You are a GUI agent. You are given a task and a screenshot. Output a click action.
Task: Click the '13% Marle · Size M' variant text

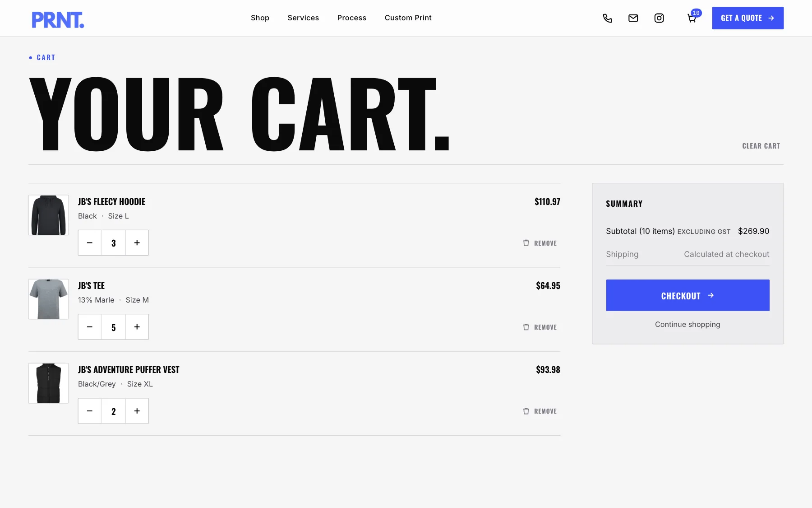click(113, 300)
